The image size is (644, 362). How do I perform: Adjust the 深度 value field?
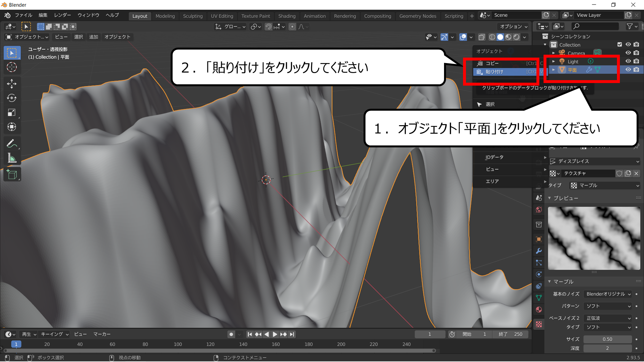tap(608, 348)
